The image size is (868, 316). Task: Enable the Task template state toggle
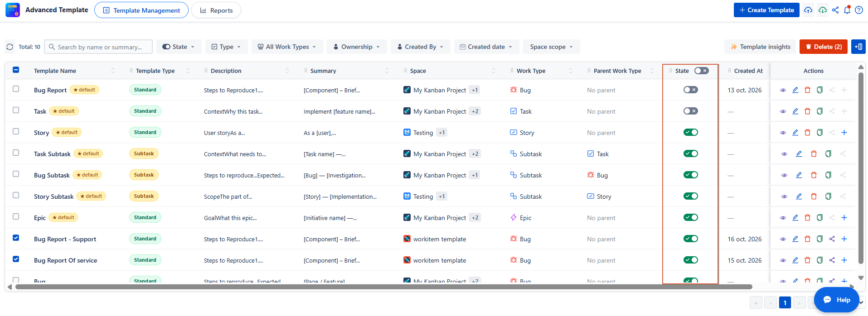coord(691,111)
